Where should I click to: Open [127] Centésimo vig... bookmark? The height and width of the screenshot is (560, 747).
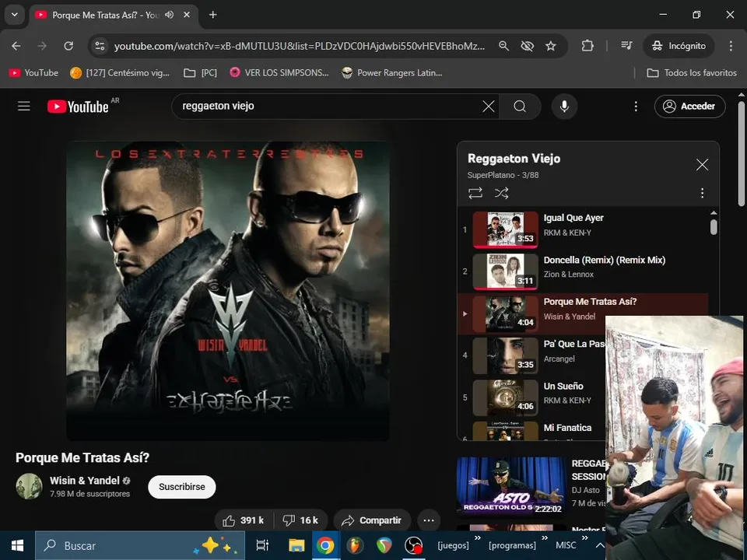pos(120,73)
